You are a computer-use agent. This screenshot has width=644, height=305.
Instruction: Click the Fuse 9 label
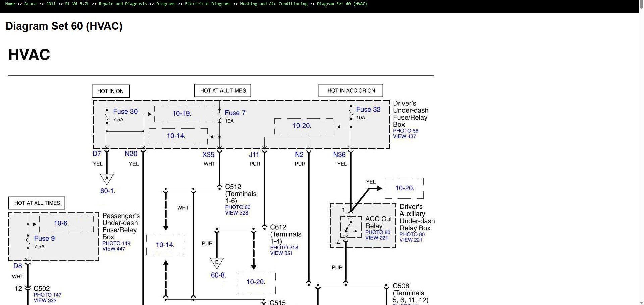[44, 238]
